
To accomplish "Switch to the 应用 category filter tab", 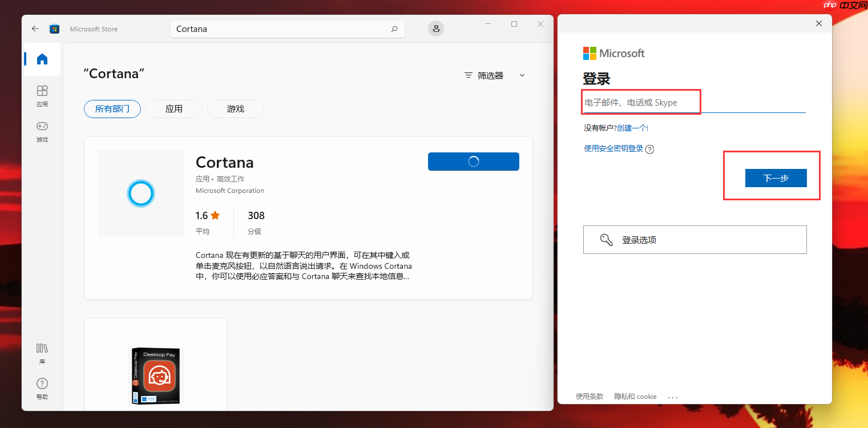I will point(173,108).
